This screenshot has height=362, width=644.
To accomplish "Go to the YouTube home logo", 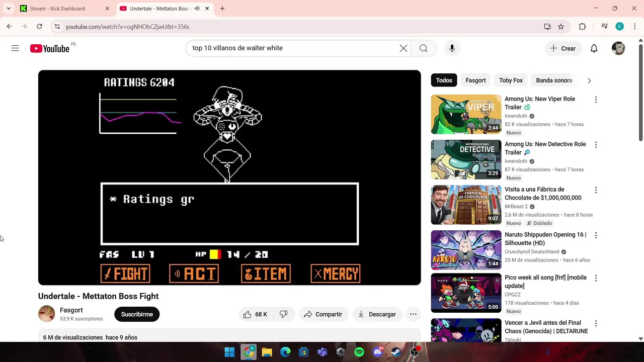I will pyautogui.click(x=49, y=48).
